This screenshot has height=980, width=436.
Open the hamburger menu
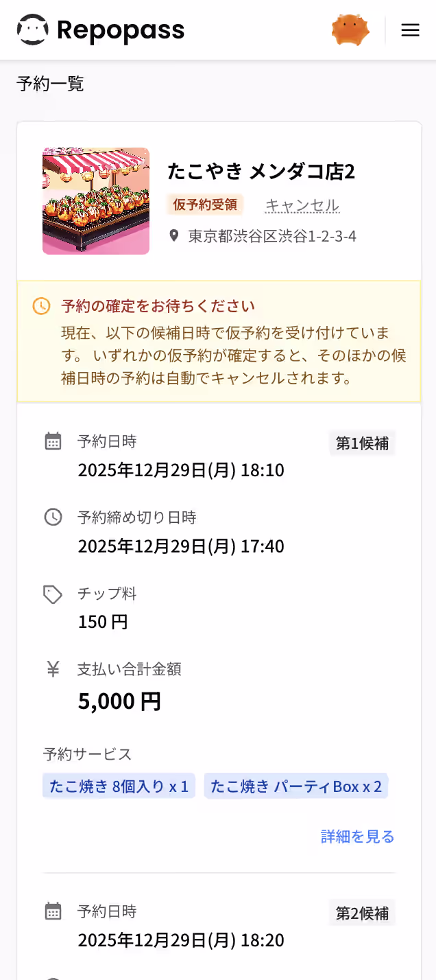click(410, 30)
